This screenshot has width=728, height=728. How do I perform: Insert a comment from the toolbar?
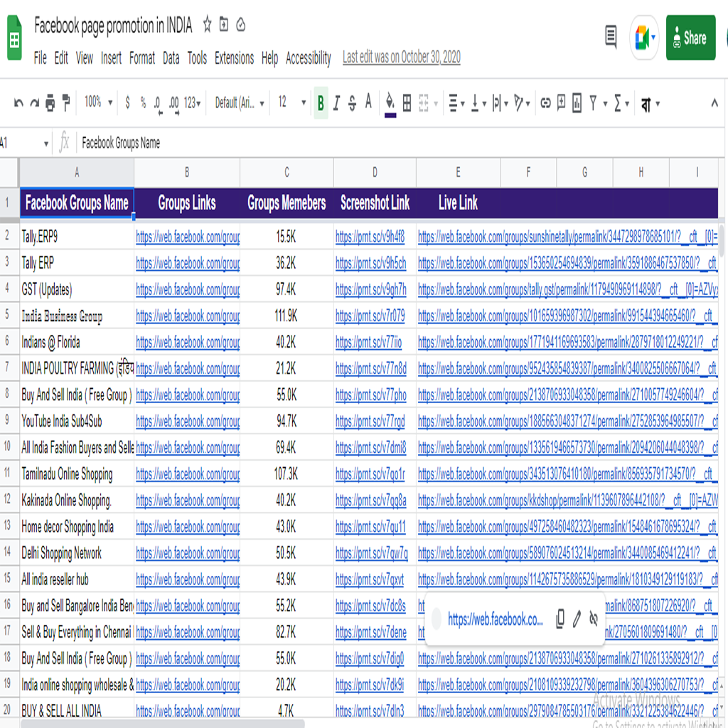pos(562,102)
